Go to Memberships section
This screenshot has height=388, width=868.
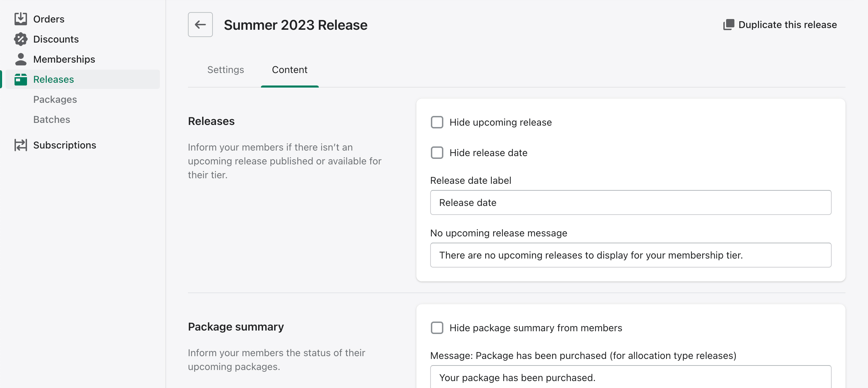64,59
